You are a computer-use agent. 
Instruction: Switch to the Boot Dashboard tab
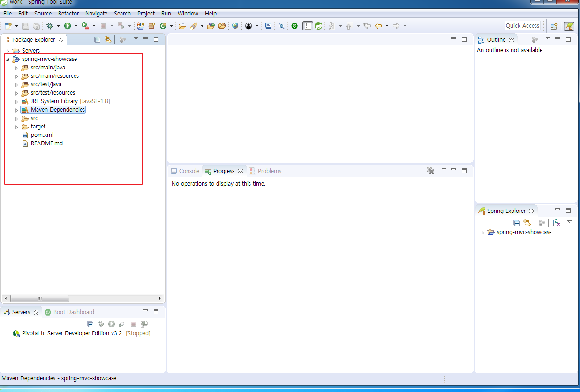[x=69, y=312]
